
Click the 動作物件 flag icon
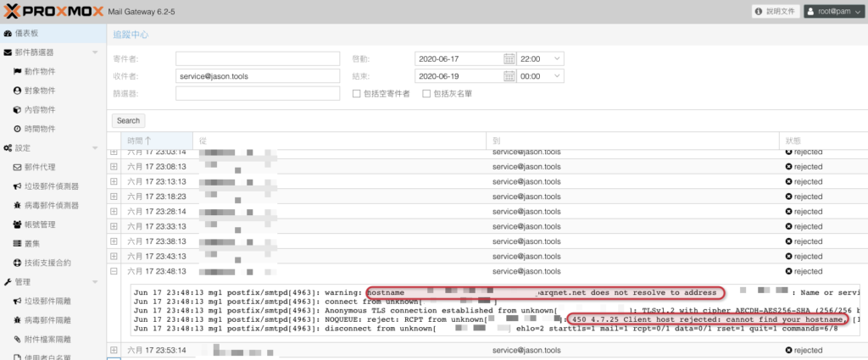click(x=17, y=72)
